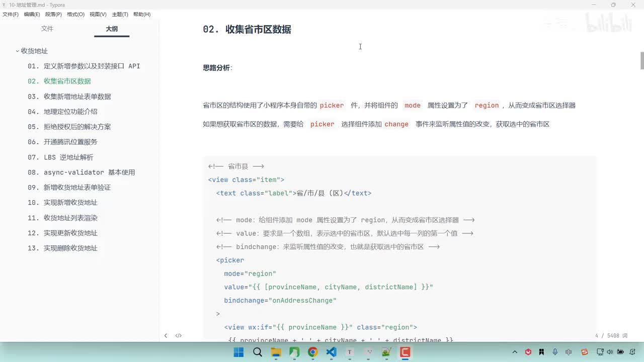
Task: Open the 主题(T) menu
Action: 120,15
